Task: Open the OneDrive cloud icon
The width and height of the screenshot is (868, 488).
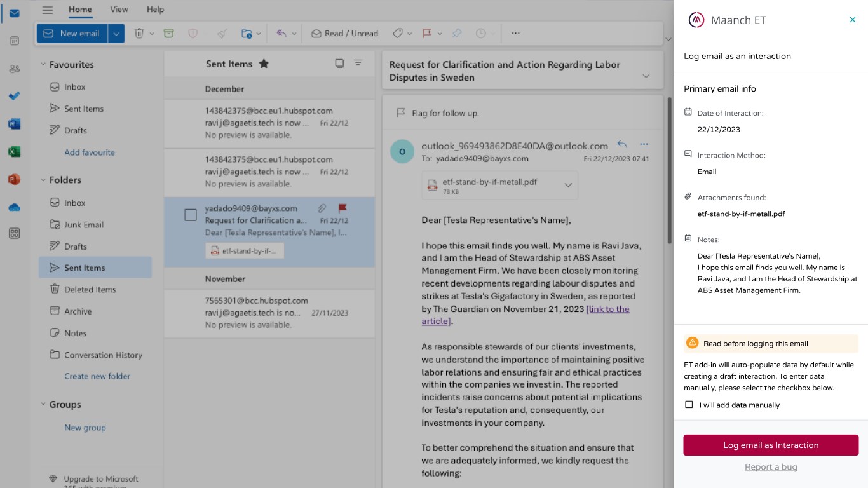Action: point(14,207)
